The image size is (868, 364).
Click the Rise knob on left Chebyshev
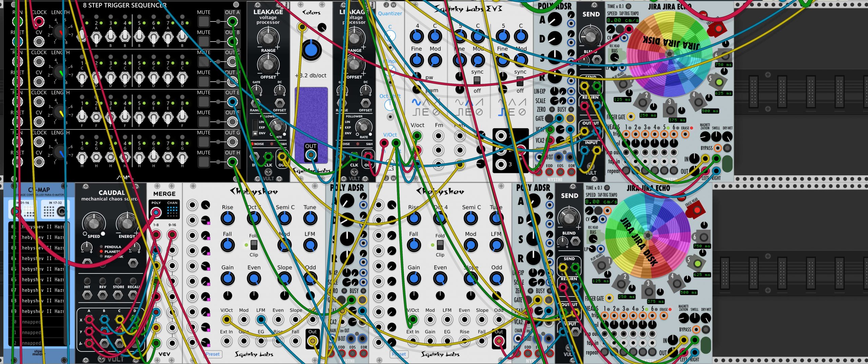click(x=228, y=218)
